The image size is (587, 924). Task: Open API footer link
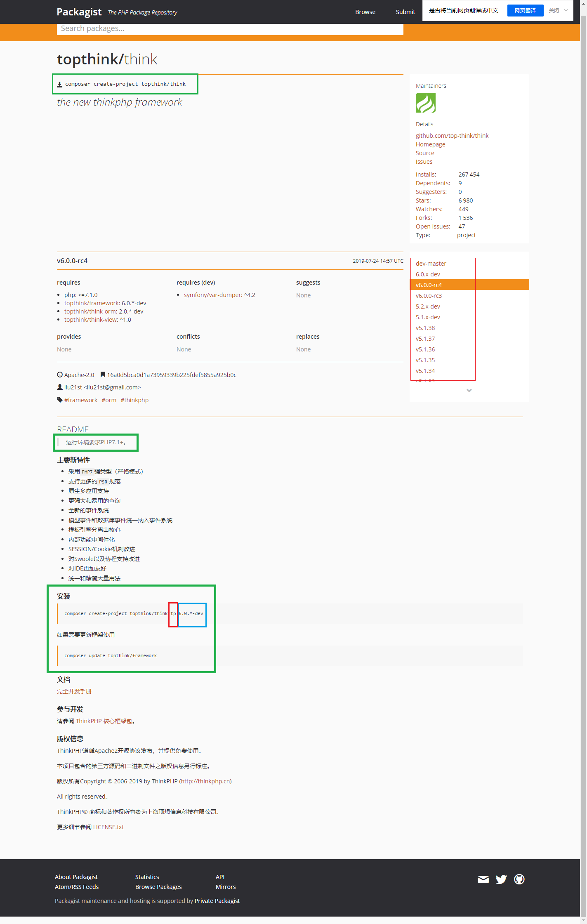coord(220,877)
